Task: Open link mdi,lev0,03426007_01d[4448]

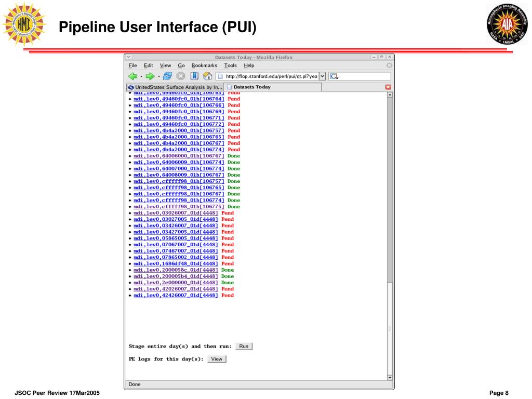Action: [x=176, y=225]
